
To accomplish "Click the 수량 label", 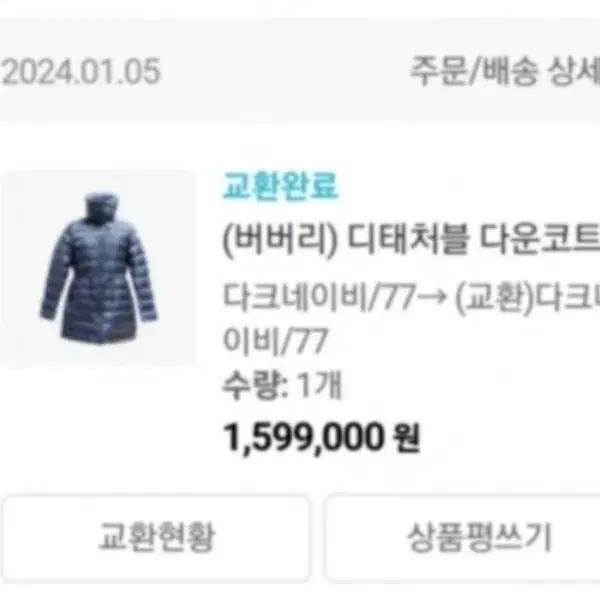I will (253, 385).
